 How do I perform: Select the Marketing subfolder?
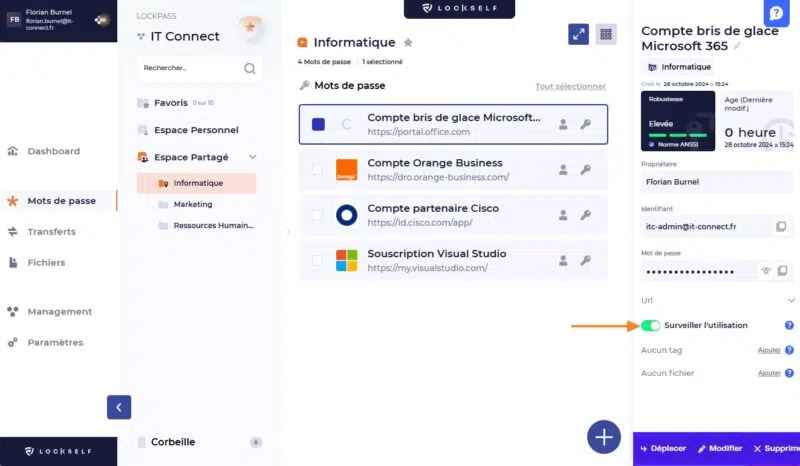click(x=192, y=204)
